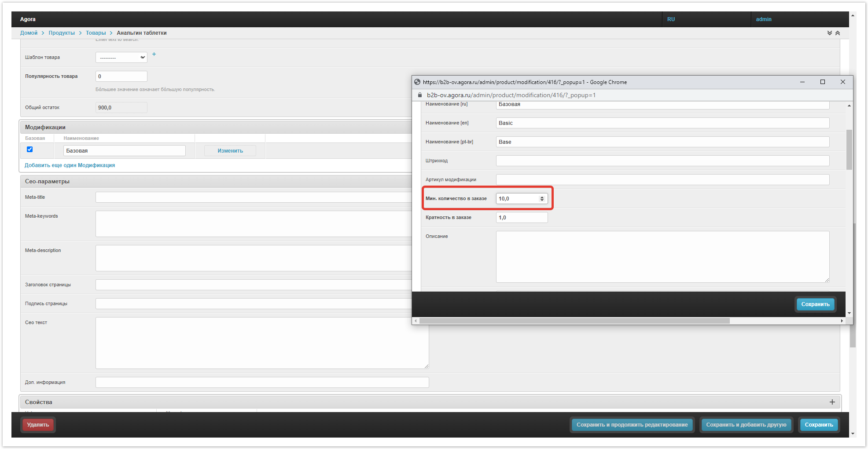Viewport: 868px width, 449px height.
Task: Open the Шаблон товара dropdown
Action: (121, 58)
